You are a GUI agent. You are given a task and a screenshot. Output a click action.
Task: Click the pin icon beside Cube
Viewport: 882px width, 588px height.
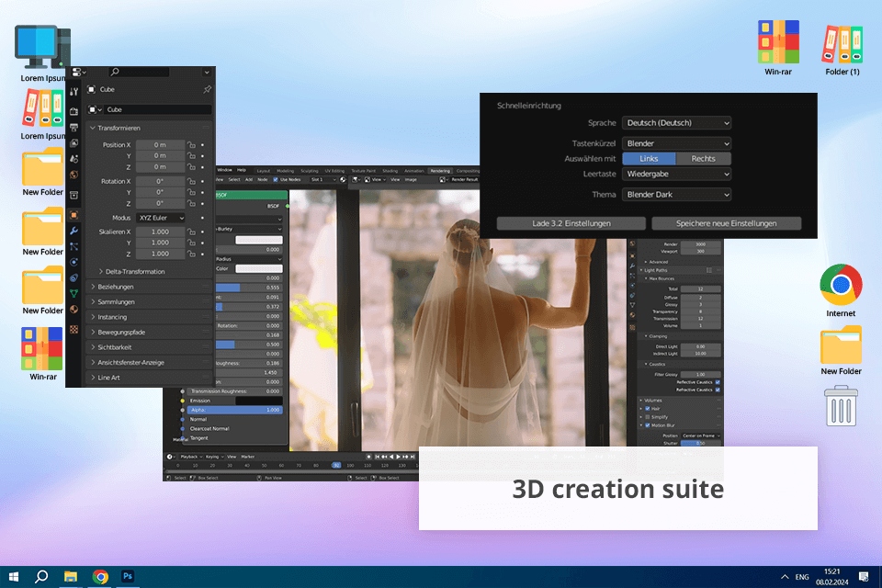[x=207, y=89]
